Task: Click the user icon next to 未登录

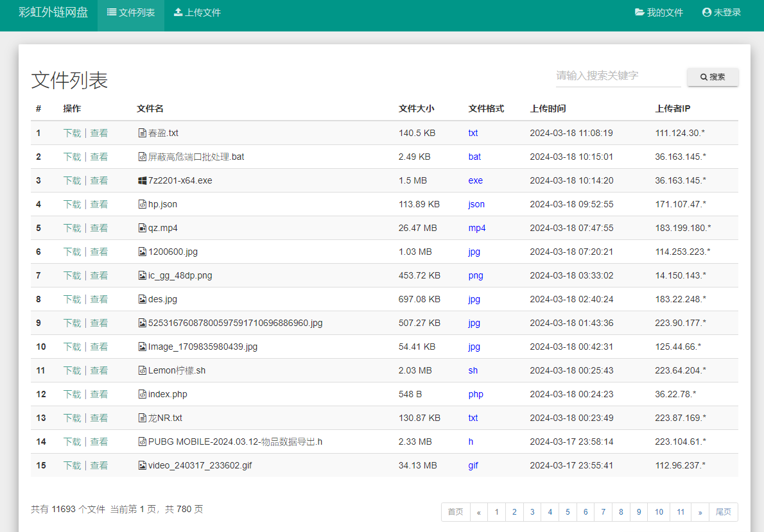Action: coord(706,12)
